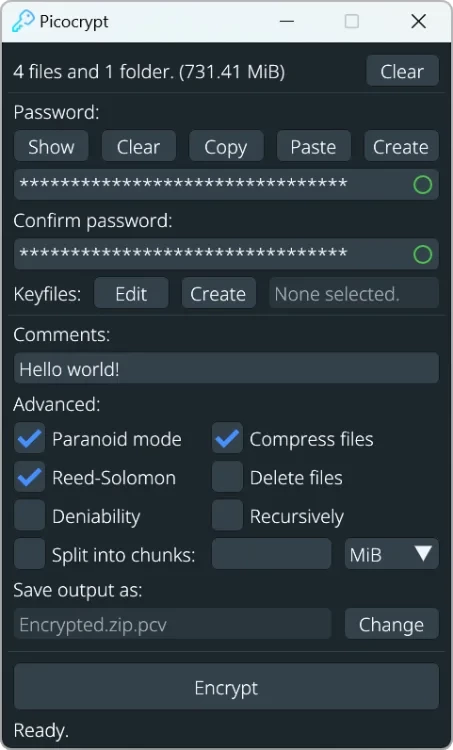Viewport: 453px width, 750px height.
Task: Minimize the Picocrypt window
Action: coord(287,22)
